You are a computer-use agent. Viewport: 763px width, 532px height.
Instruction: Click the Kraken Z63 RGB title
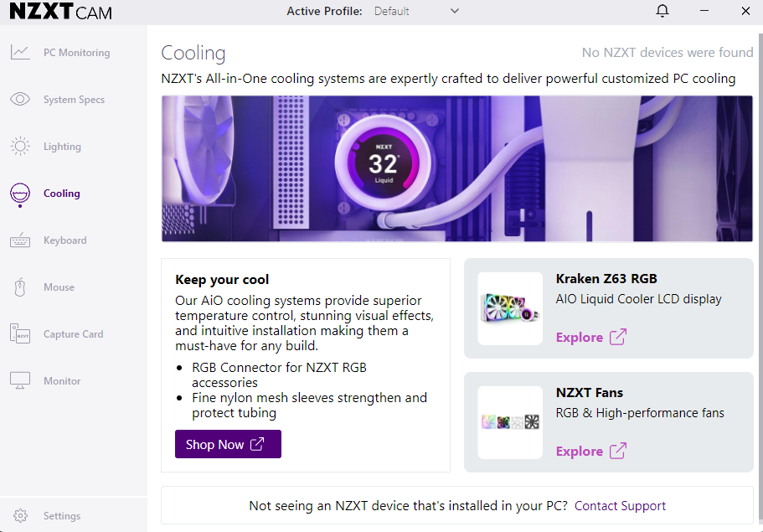coord(606,278)
